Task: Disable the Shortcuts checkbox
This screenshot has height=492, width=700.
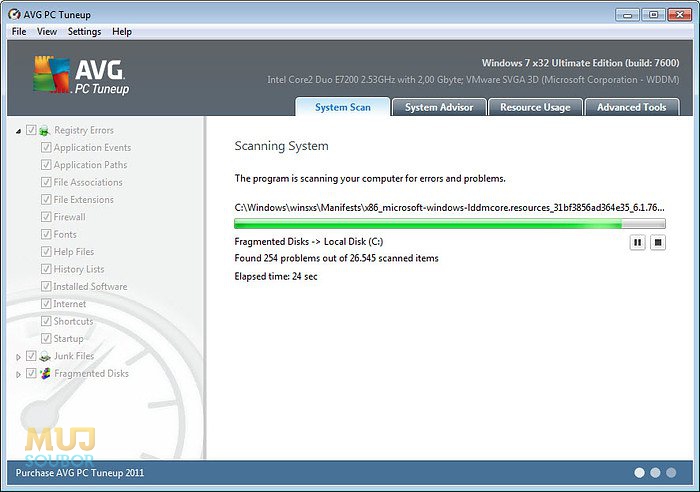Action: [x=46, y=321]
